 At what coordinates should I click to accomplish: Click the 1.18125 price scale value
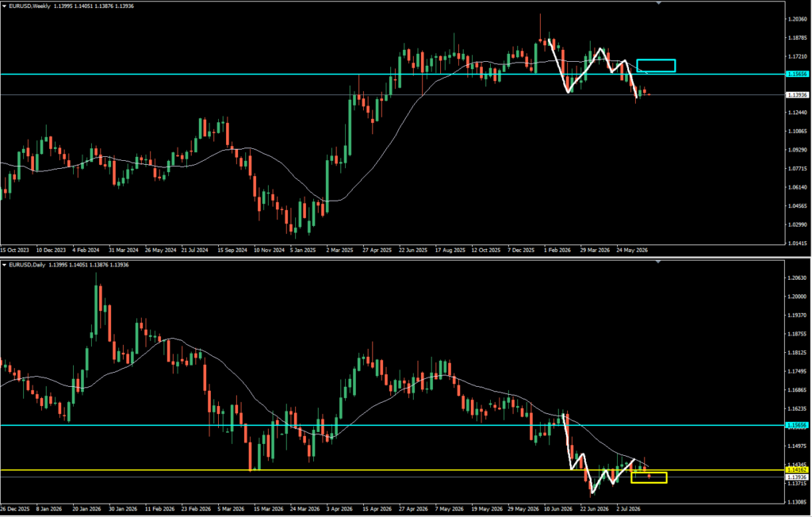click(798, 352)
